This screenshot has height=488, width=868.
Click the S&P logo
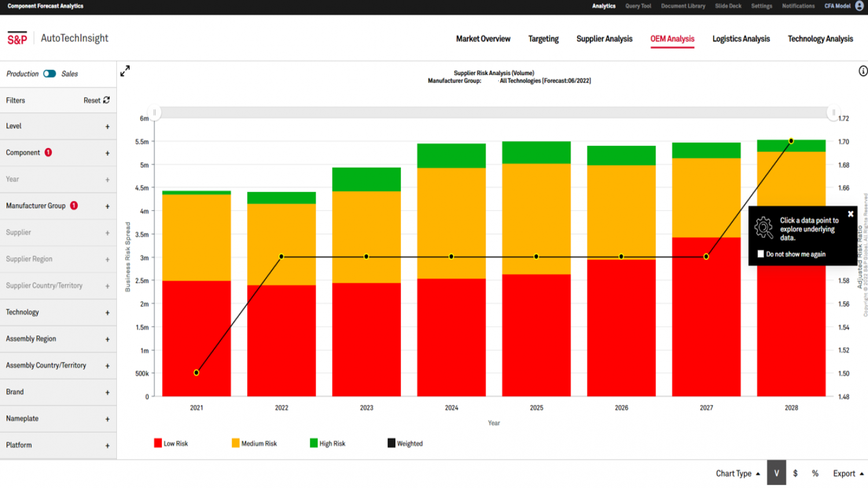[17, 39]
